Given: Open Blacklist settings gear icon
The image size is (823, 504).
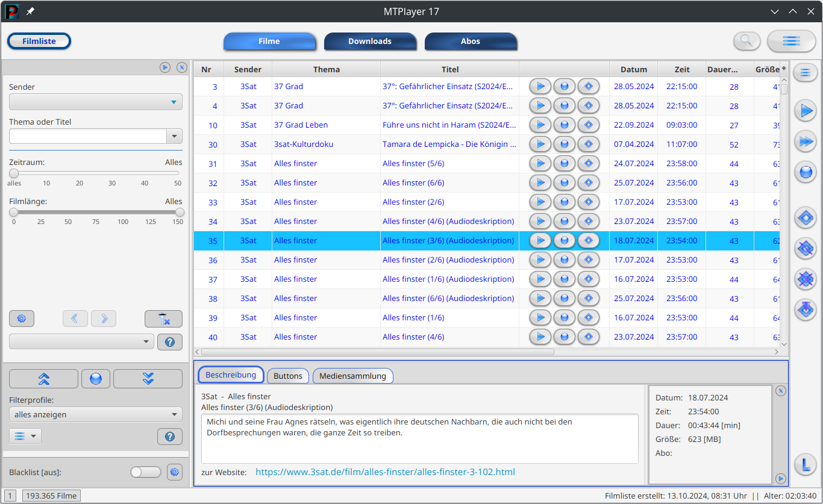Looking at the screenshot, I should point(175,472).
